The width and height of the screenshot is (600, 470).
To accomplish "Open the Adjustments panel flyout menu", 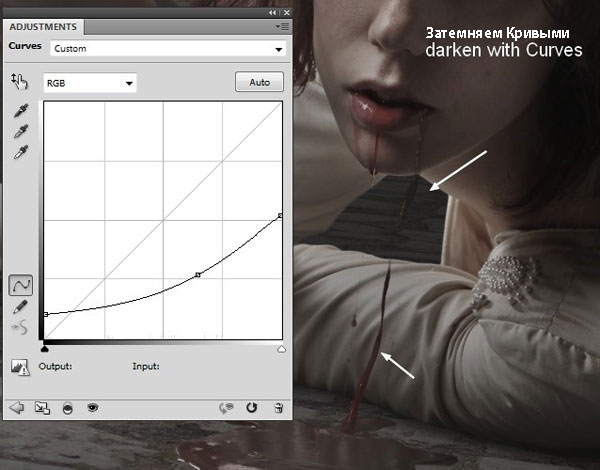I will [x=282, y=26].
